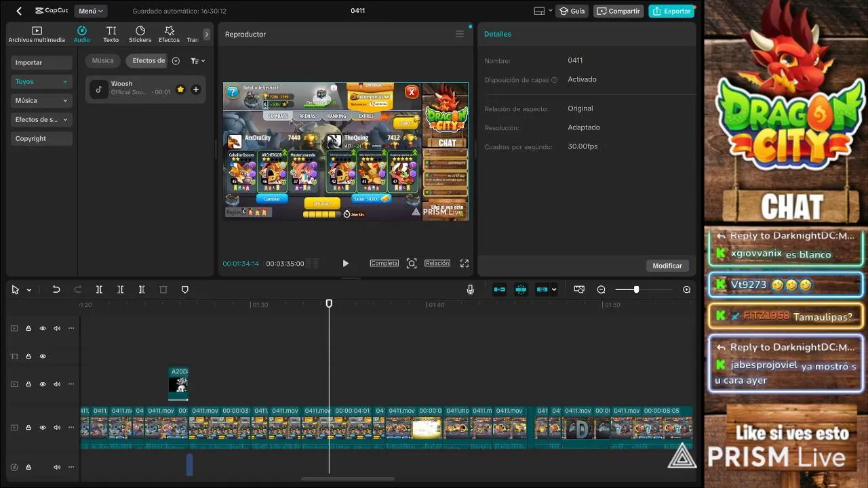868x488 pixels.
Task: Zoom out the timeline with minus icon
Action: pyautogui.click(x=601, y=289)
